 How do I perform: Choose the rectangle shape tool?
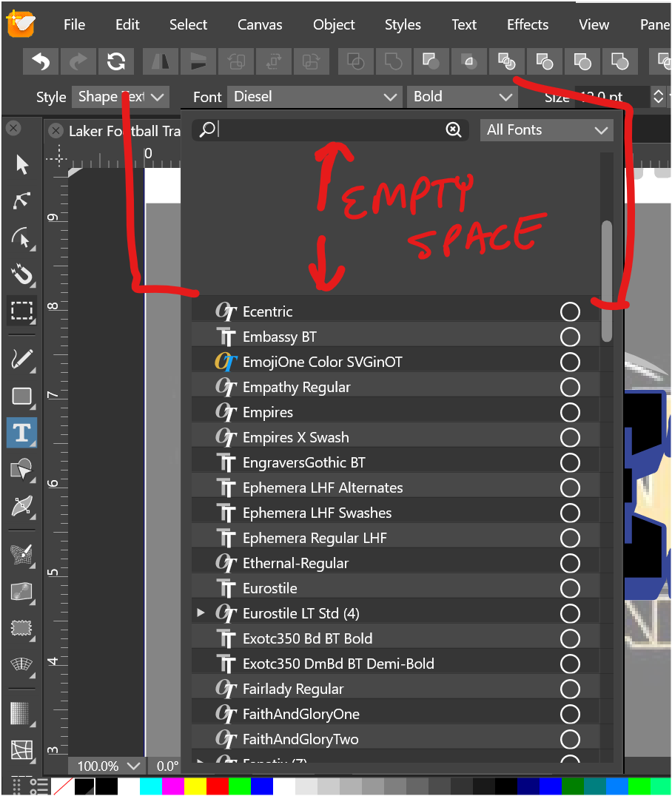pos(22,397)
